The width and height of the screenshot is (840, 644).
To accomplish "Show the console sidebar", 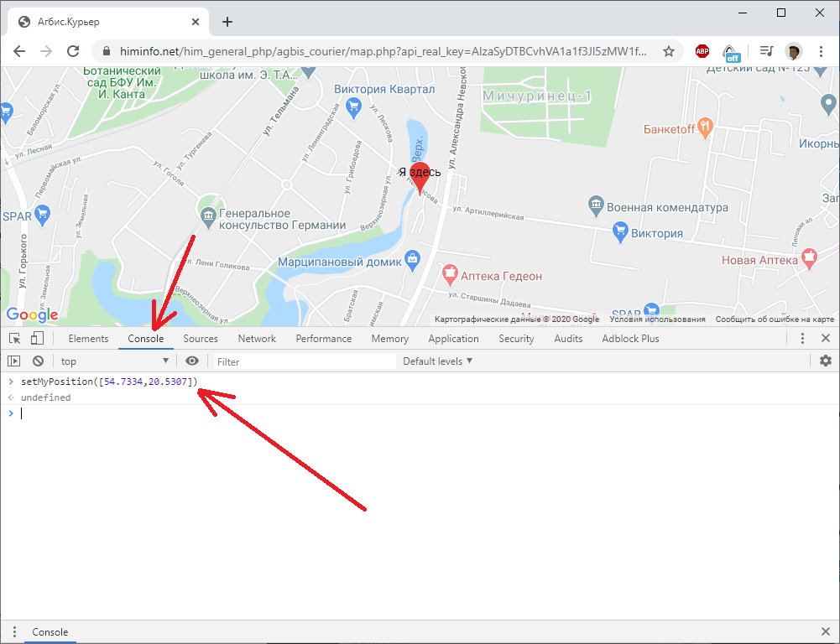I will pos(14,361).
